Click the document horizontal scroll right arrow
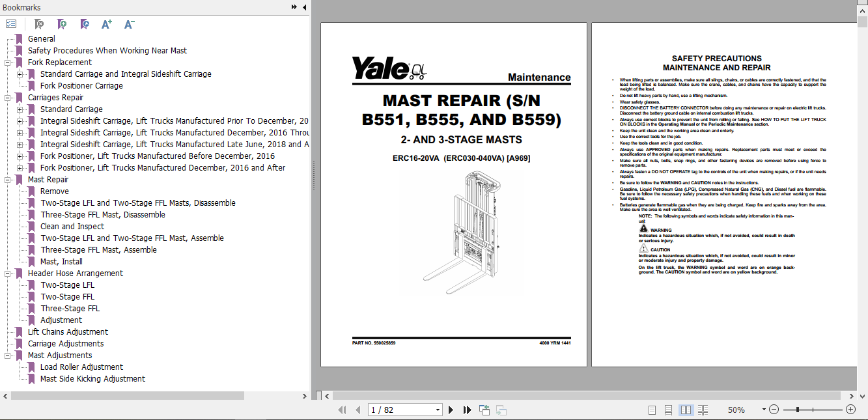Screen dimensions: 868x420 [x=852, y=396]
